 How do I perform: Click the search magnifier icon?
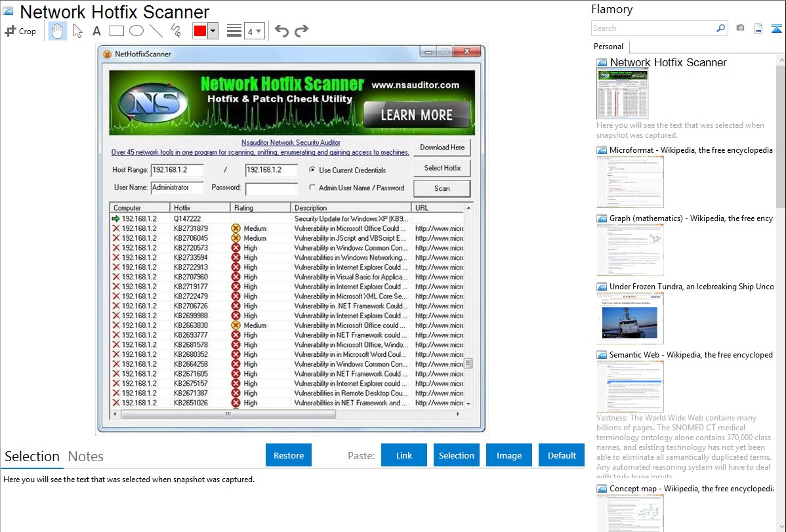coord(720,28)
